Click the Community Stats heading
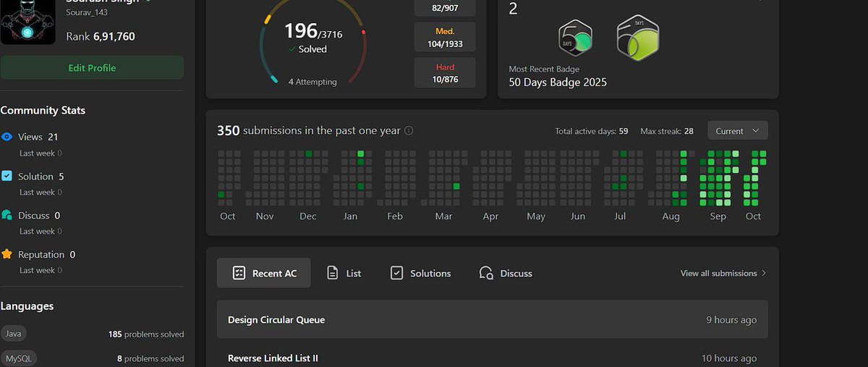Screen dimensions: 868x367 coord(43,110)
